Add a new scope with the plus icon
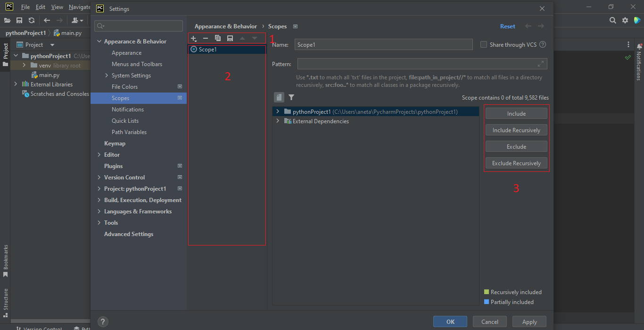 click(193, 38)
